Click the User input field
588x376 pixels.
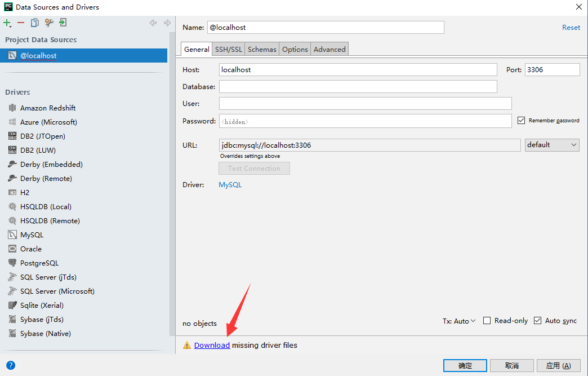point(366,104)
